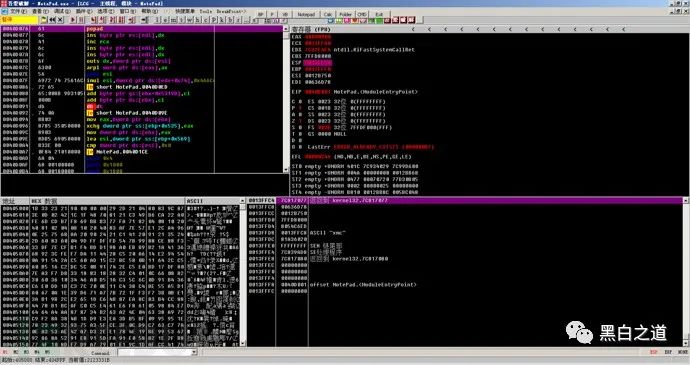Launch Notepad from the shortcut bar
690x365 pixels.
(x=306, y=15)
